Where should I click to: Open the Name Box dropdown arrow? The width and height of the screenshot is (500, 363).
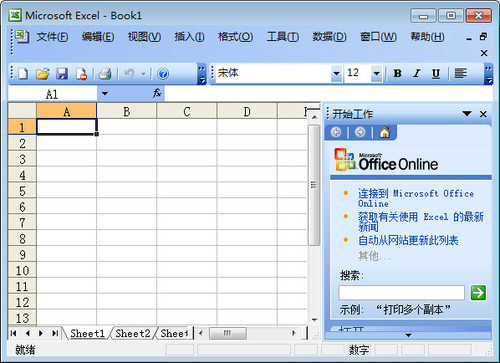[x=105, y=94]
